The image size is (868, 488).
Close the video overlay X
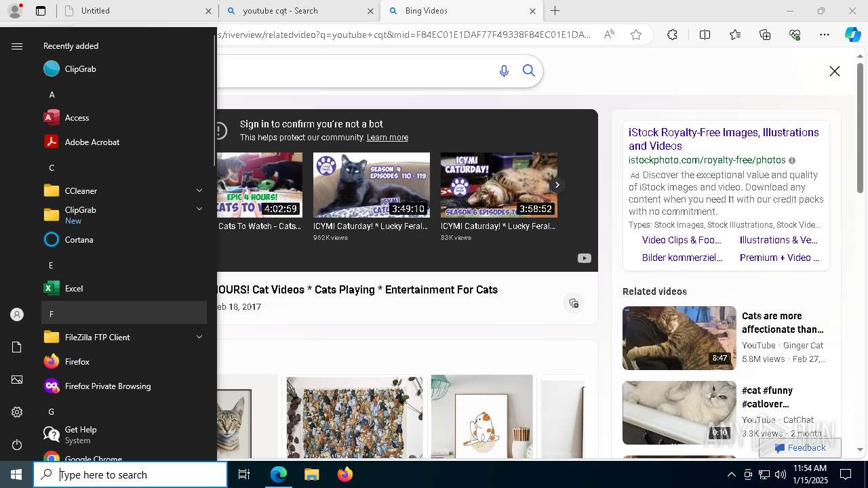835,71
